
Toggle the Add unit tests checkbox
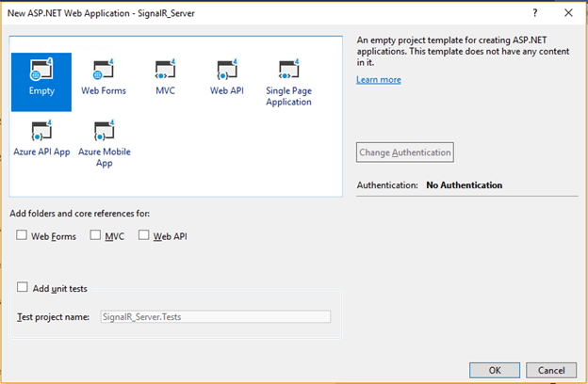[22, 287]
